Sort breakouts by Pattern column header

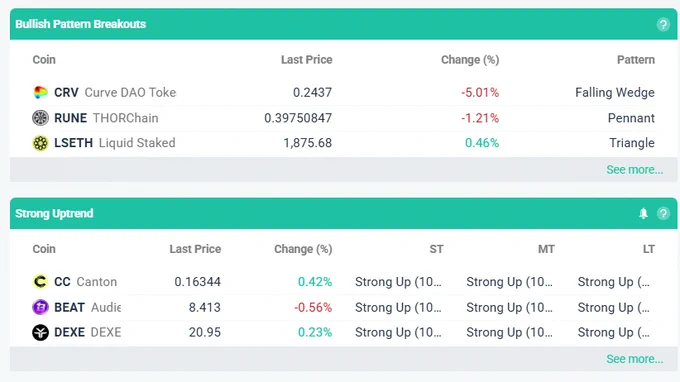click(x=636, y=60)
